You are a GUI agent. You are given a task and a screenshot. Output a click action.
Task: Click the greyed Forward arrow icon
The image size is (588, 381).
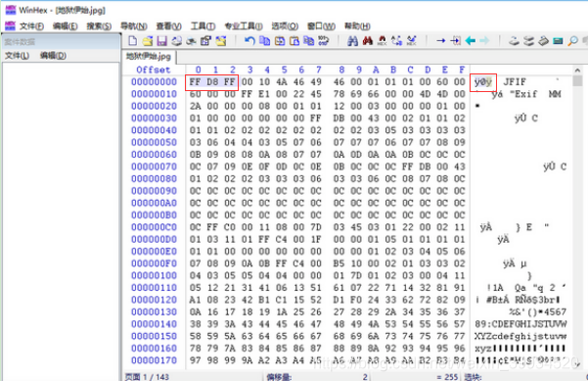point(484,40)
